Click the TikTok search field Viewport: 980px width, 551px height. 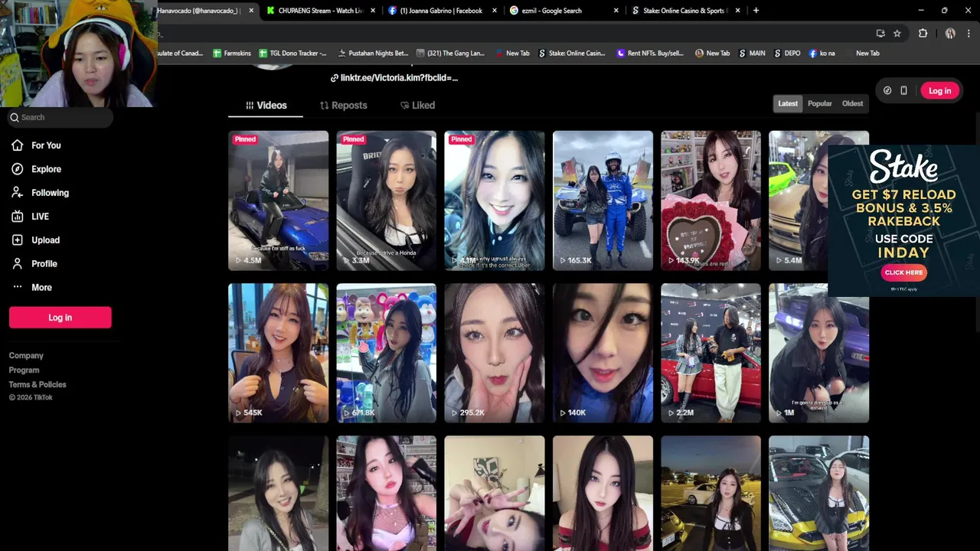(60, 117)
